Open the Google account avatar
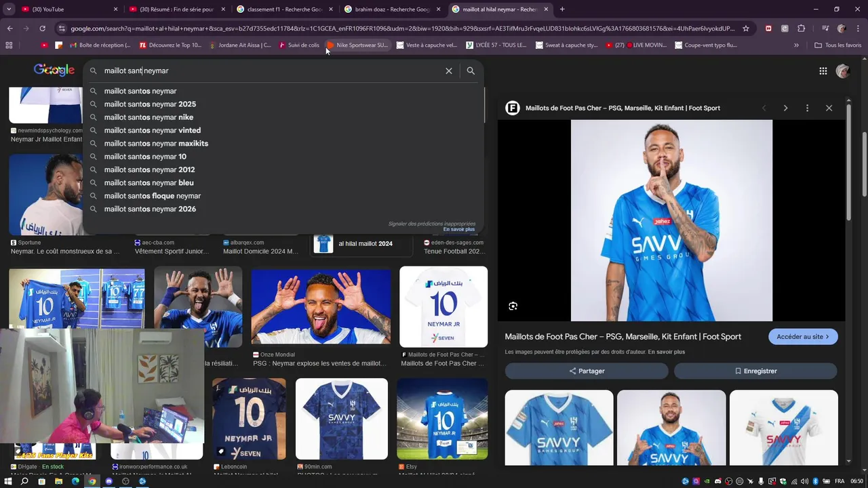The image size is (868, 488). coord(843,71)
